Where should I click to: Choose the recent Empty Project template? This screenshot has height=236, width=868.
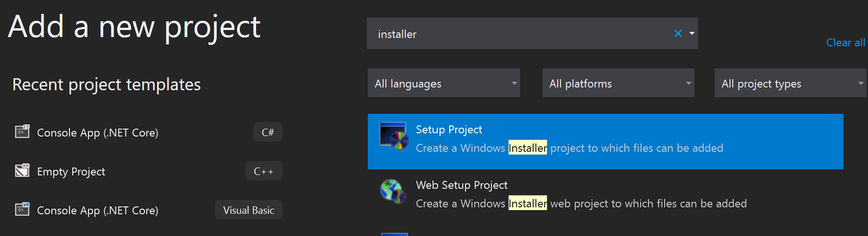[71, 172]
